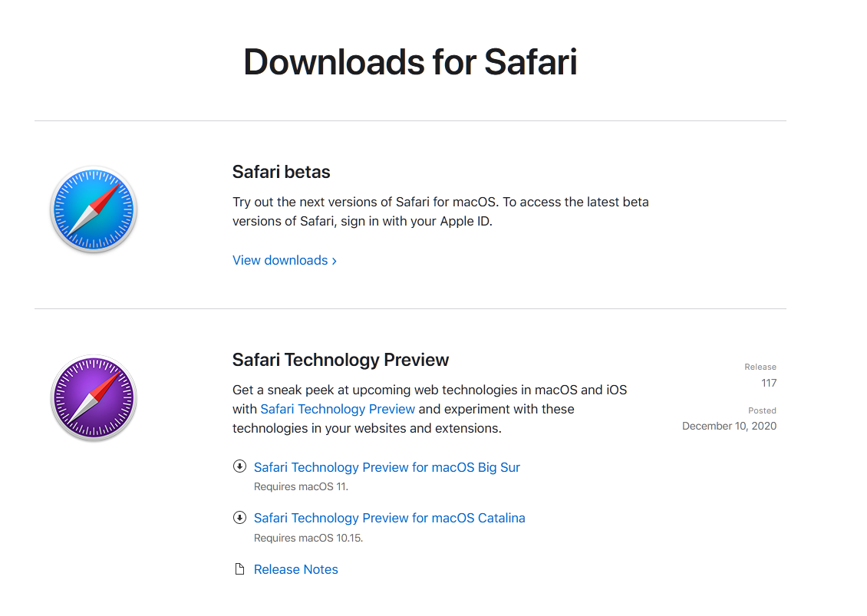Click the Downloads for Safari page heading
This screenshot has width=867, height=616.
click(x=410, y=61)
